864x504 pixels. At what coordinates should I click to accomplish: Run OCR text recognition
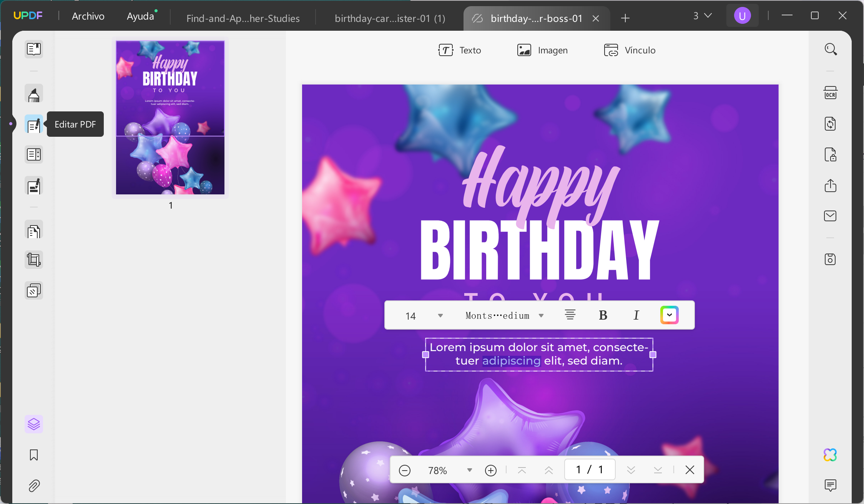(831, 93)
